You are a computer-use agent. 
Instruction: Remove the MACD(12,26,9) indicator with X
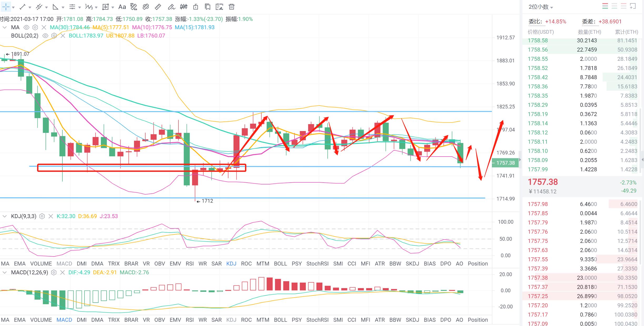click(x=62, y=273)
